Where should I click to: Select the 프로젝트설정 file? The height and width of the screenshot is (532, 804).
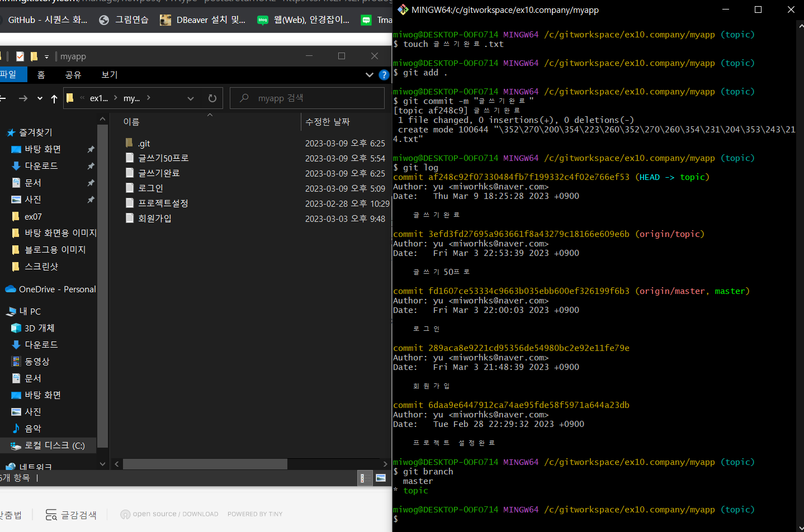(163, 203)
